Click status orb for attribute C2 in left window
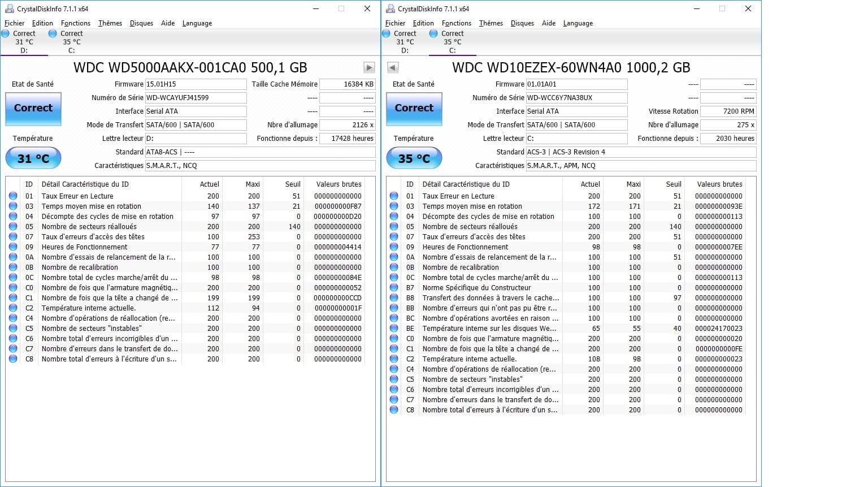The image size is (868, 487). click(13, 308)
